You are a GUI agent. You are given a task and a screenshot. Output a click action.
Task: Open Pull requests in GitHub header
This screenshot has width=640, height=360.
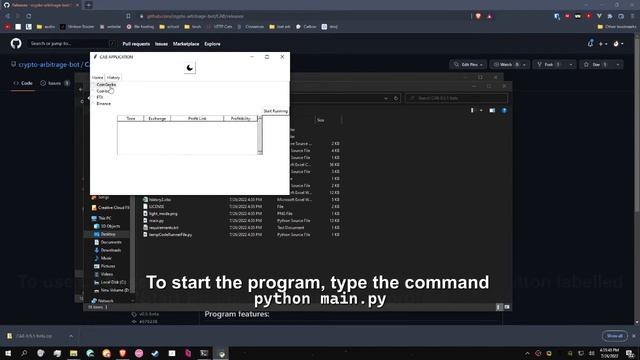pyautogui.click(x=136, y=44)
